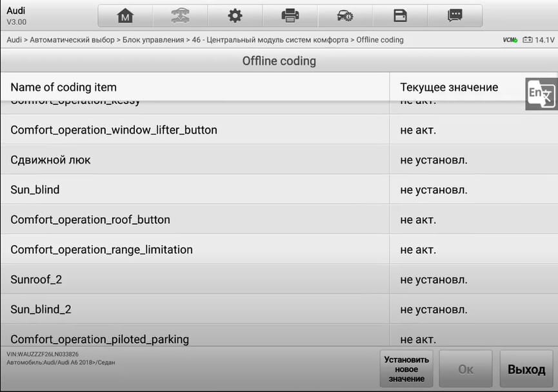558x392 pixels.
Task: Click the Установить новое значение button
Action: pyautogui.click(x=406, y=369)
